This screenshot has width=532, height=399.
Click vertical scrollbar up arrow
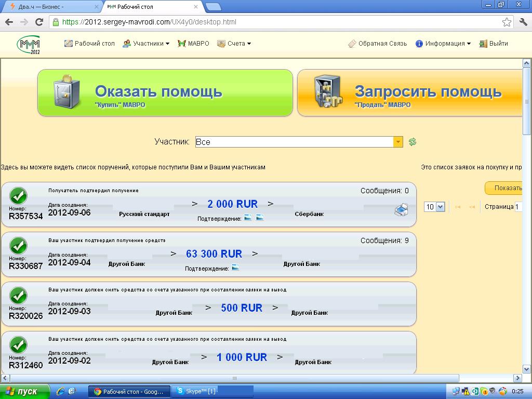point(526,63)
